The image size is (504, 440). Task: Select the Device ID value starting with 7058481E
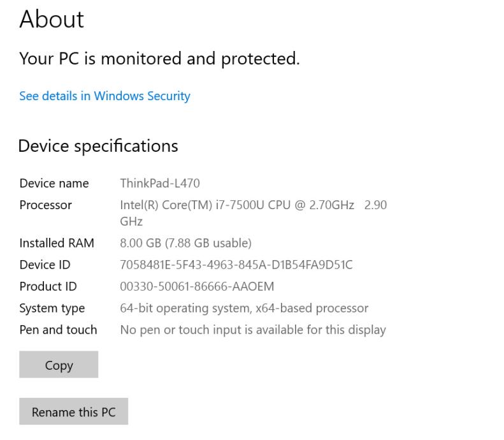pos(236,265)
